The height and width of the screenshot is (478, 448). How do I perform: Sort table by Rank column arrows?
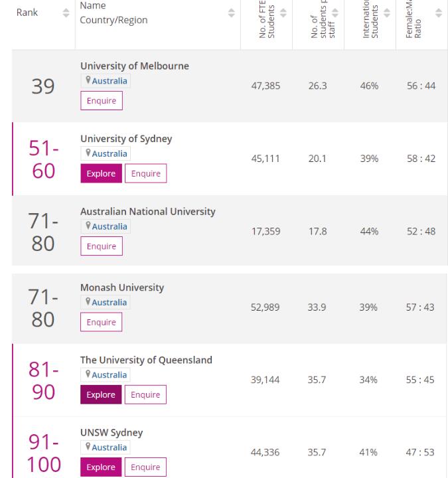click(x=65, y=13)
